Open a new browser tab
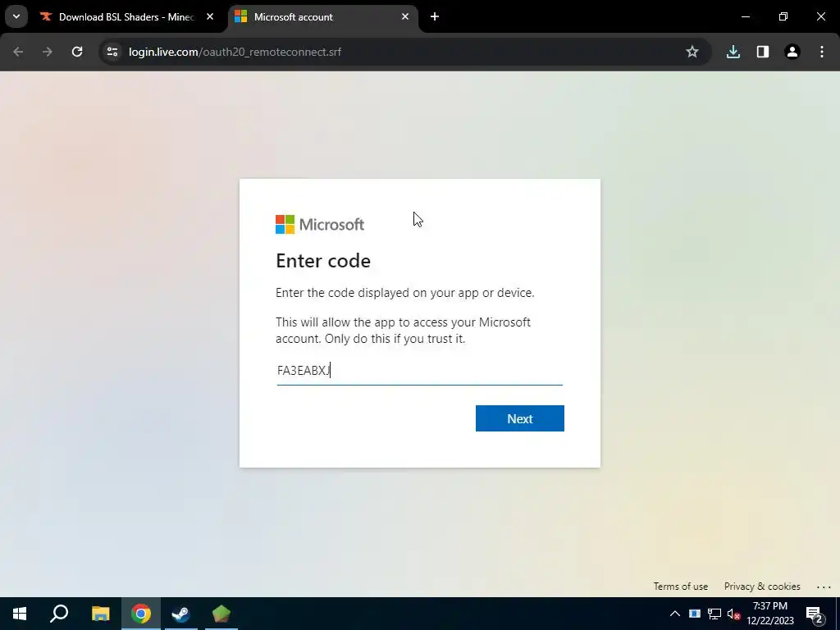The image size is (840, 630). 435,17
